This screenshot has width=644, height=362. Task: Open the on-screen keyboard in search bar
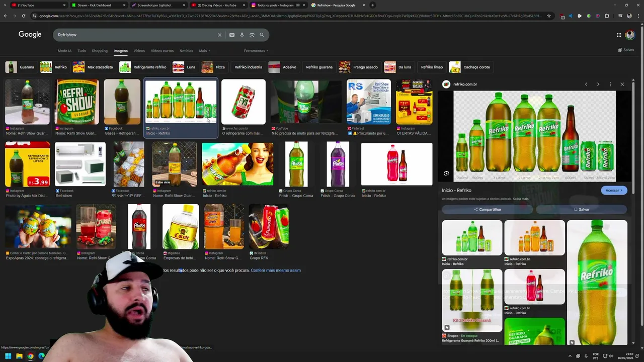(x=232, y=35)
